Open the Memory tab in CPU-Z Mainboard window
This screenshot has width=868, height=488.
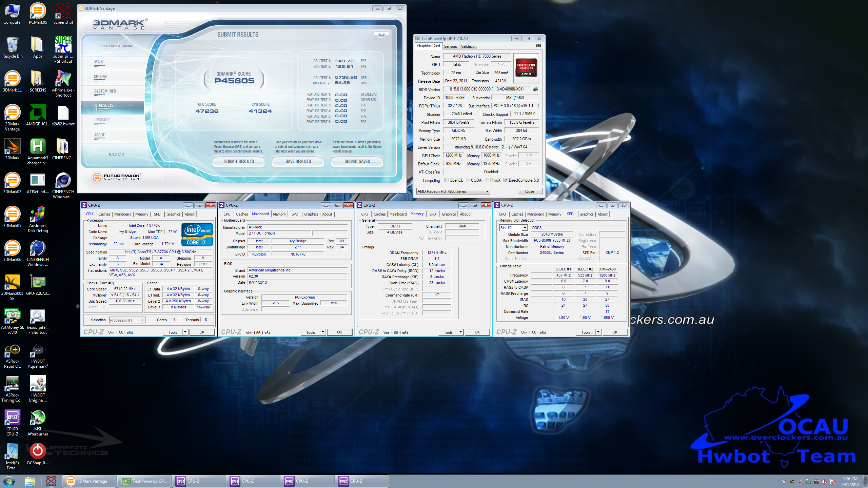(x=279, y=214)
